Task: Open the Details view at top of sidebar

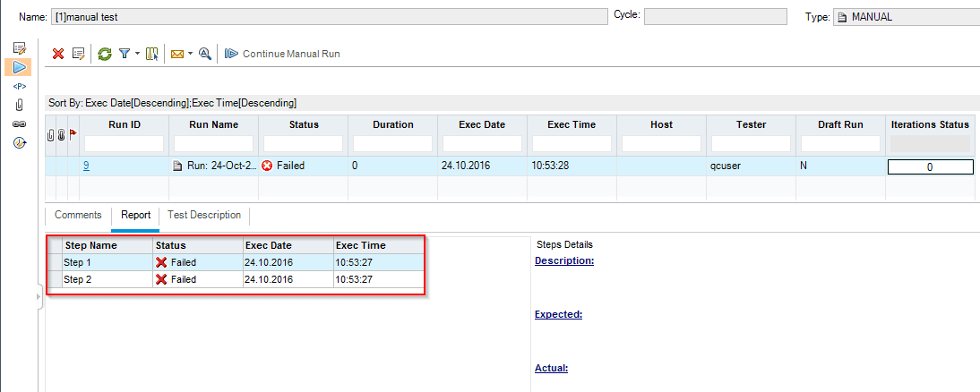Action: pyautogui.click(x=19, y=47)
